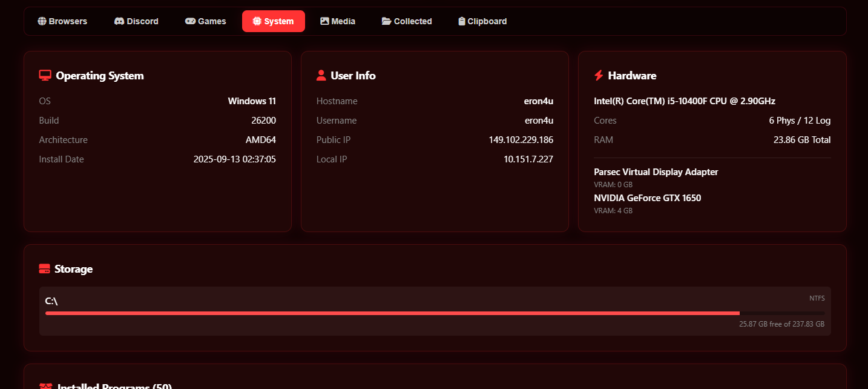Click the "Architecture" label

pyautogui.click(x=64, y=140)
